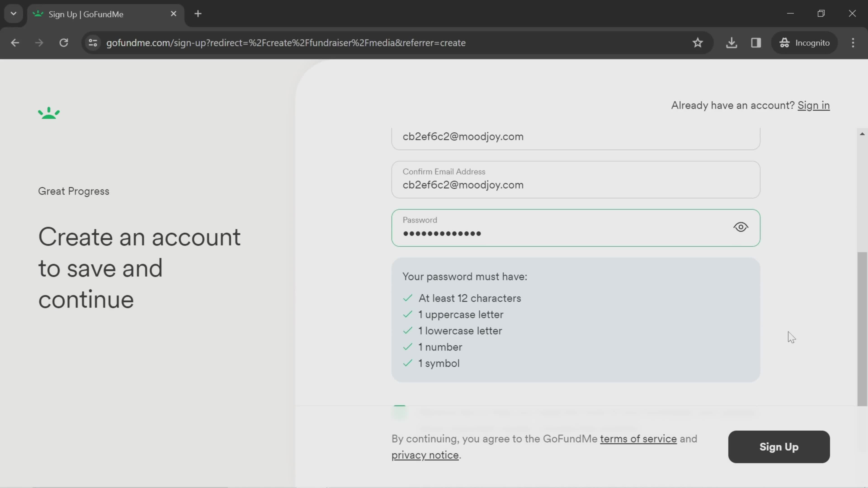Toggle the browser side panel icon

pos(756,43)
